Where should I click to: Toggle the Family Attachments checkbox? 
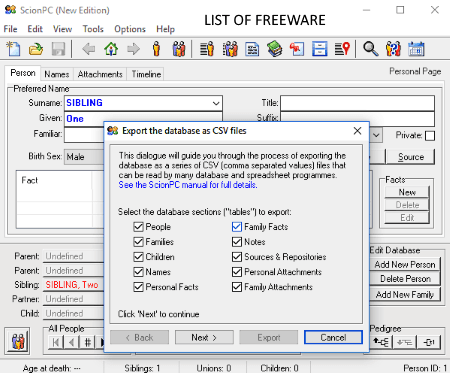(x=237, y=287)
